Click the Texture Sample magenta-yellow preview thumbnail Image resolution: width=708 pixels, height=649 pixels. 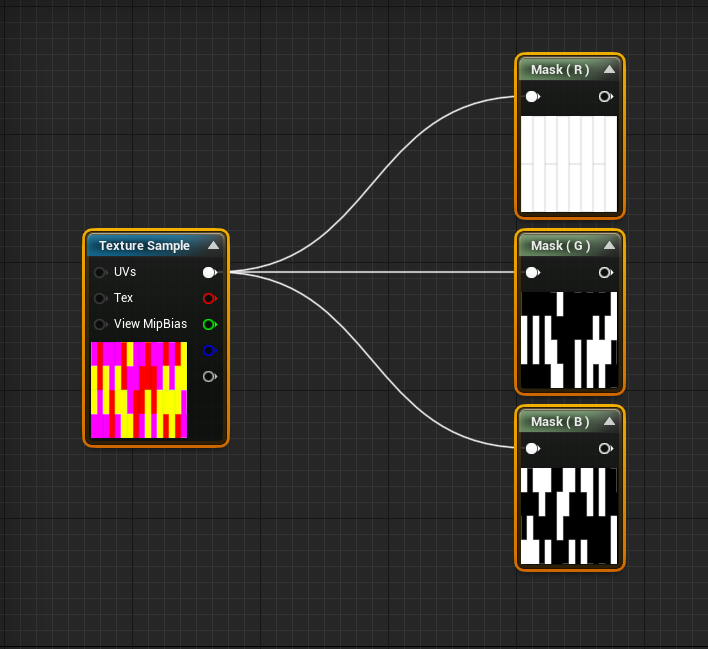(139, 390)
